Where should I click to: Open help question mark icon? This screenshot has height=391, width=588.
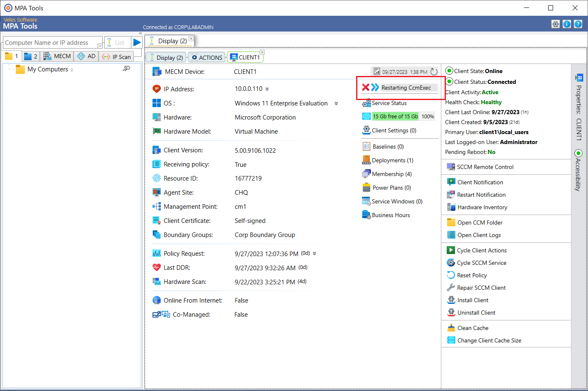click(x=578, y=24)
